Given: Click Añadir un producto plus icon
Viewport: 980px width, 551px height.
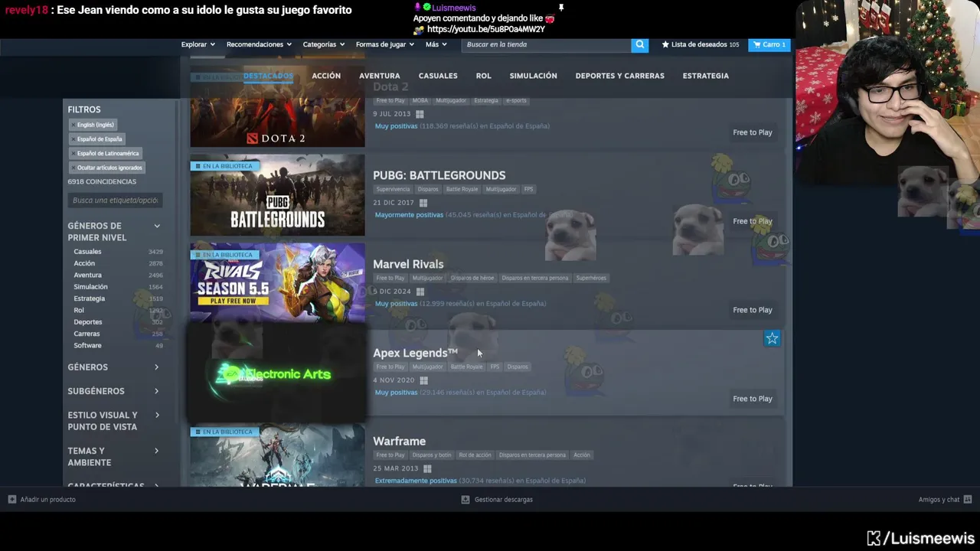Looking at the screenshot, I should click(x=11, y=500).
